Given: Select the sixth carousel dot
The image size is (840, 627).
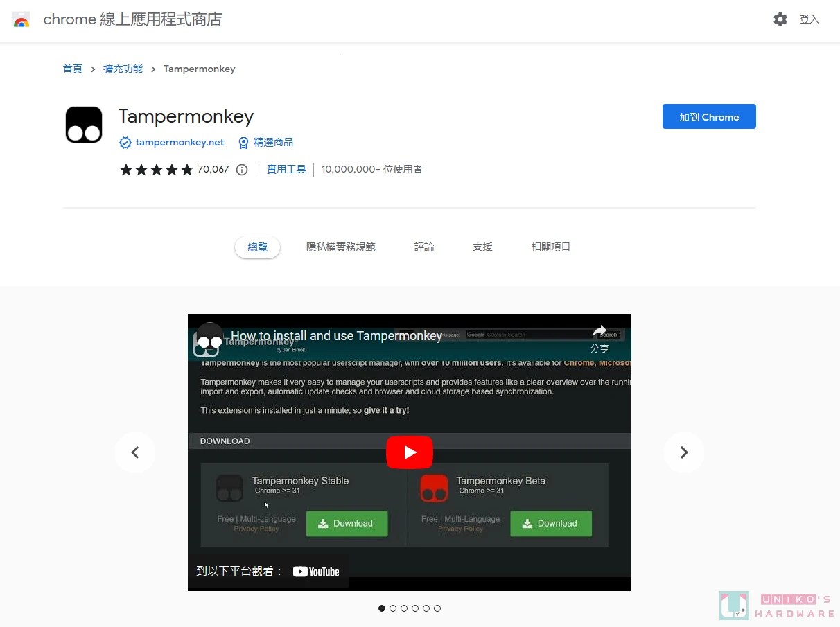Looking at the screenshot, I should (437, 608).
